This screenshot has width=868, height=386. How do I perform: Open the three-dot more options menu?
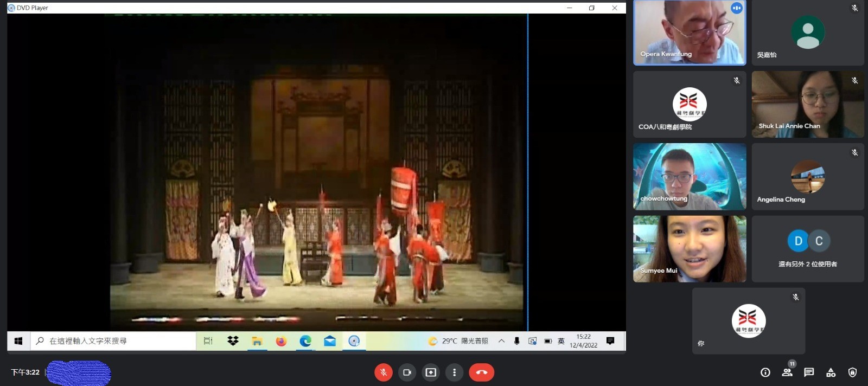[455, 372]
